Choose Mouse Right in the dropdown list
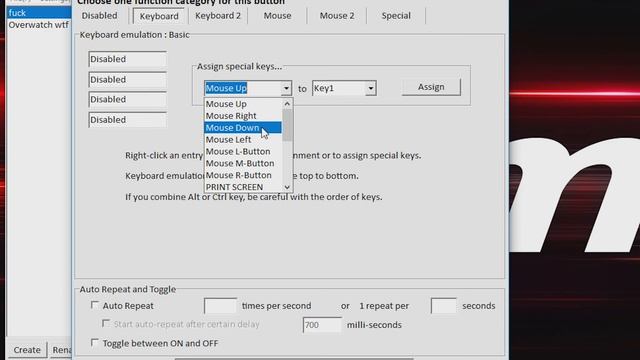Image resolution: width=640 pixels, height=360 pixels. click(x=243, y=116)
